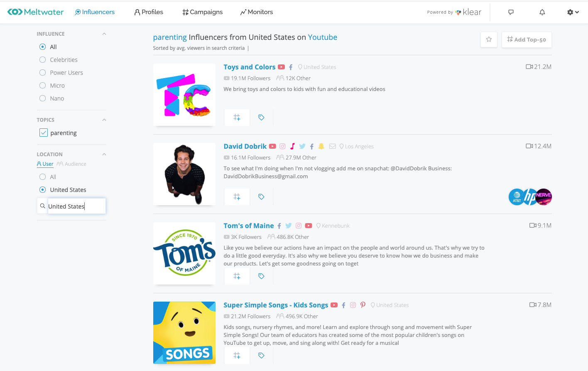Select the Celebrities radio button
The height and width of the screenshot is (371, 588).
(x=42, y=60)
